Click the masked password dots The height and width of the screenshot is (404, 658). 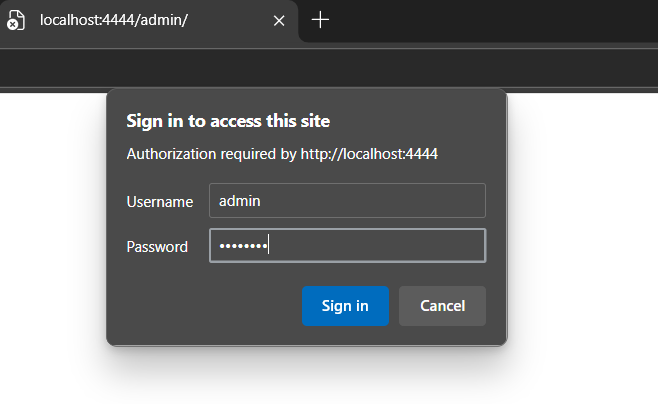(x=243, y=246)
